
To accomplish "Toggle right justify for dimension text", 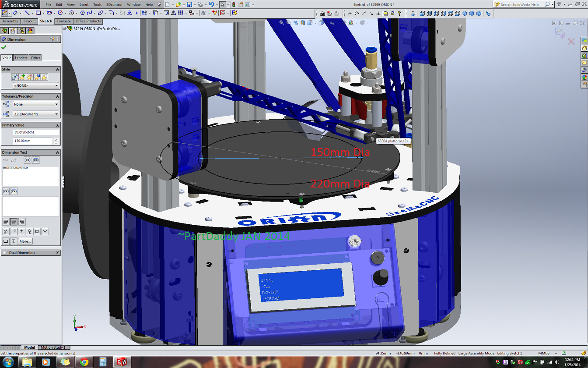I will point(22,222).
